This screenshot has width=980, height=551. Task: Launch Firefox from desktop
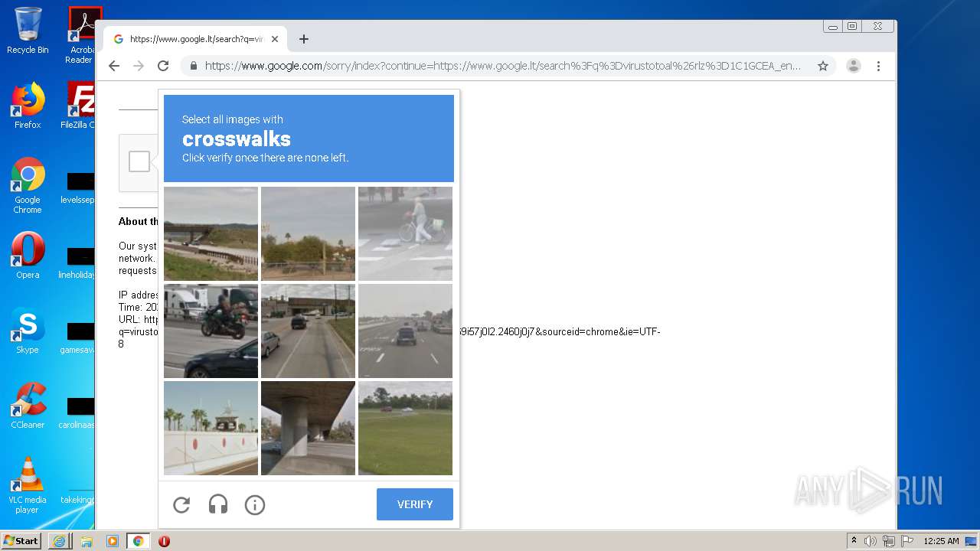28,105
